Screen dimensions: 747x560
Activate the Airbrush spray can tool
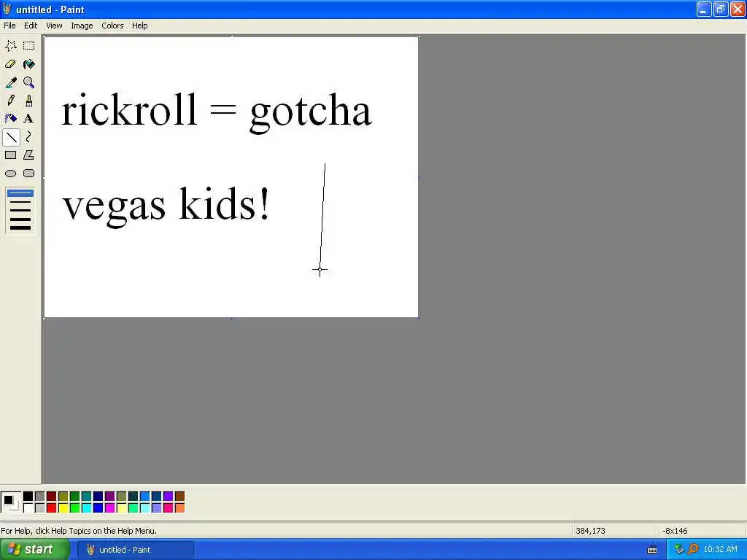point(10,119)
